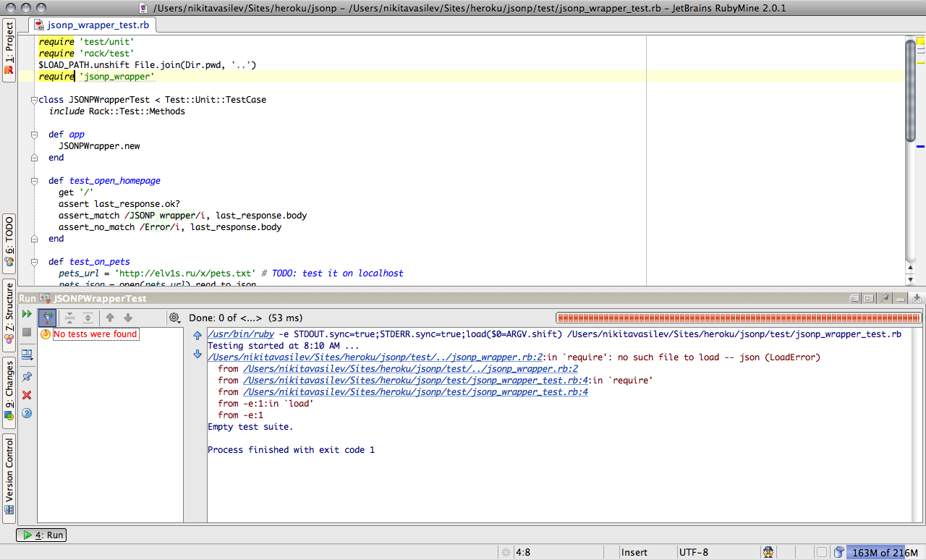Open jsonp_wrapper_test.rb:4 link with 'in require'
Screen dimensions: 926x560
click(415, 381)
